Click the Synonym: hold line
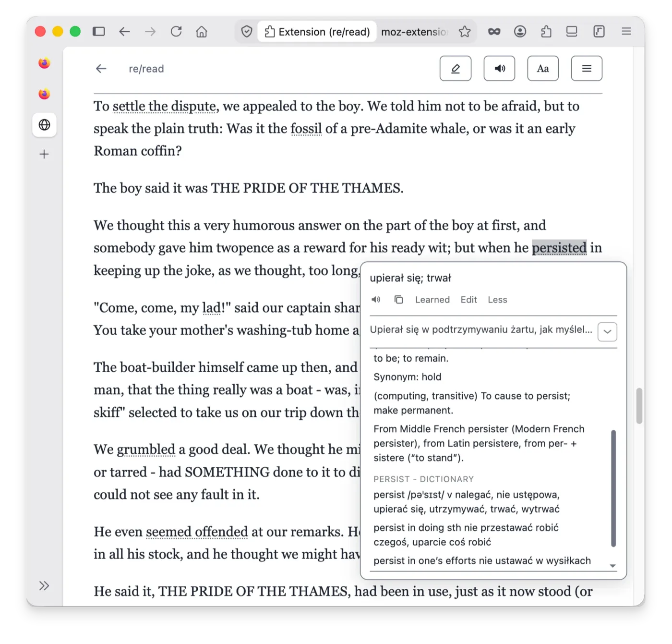 tap(408, 377)
